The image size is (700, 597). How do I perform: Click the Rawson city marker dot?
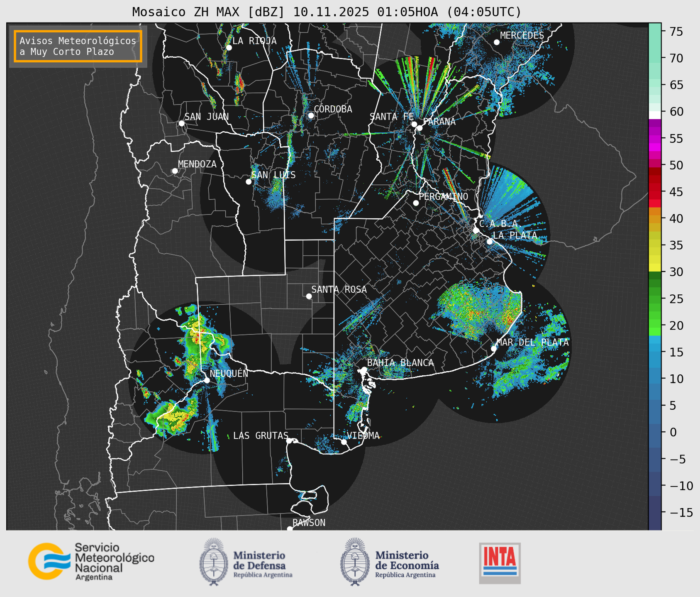coord(290,528)
